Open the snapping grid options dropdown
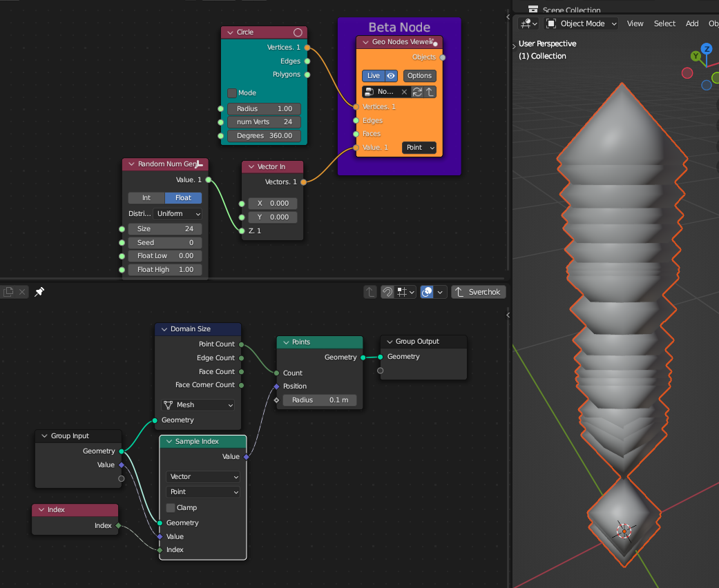Screen dimensions: 719x588 (405, 292)
